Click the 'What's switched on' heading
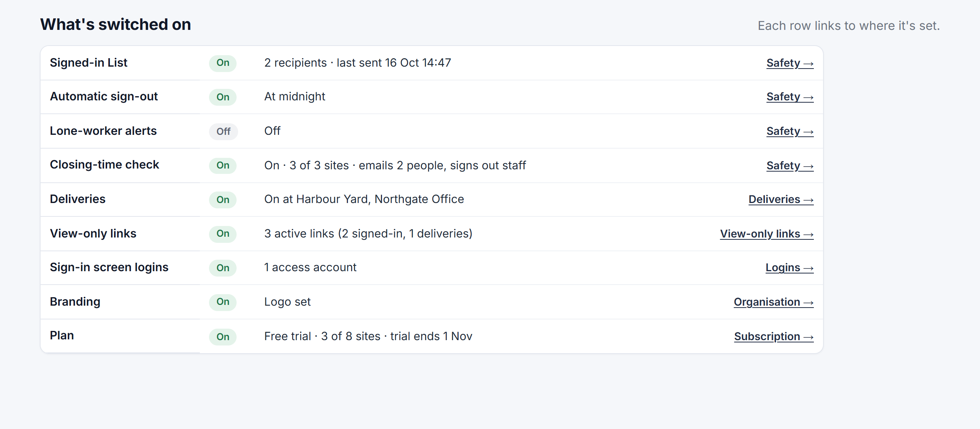The image size is (980, 429). coord(116,25)
